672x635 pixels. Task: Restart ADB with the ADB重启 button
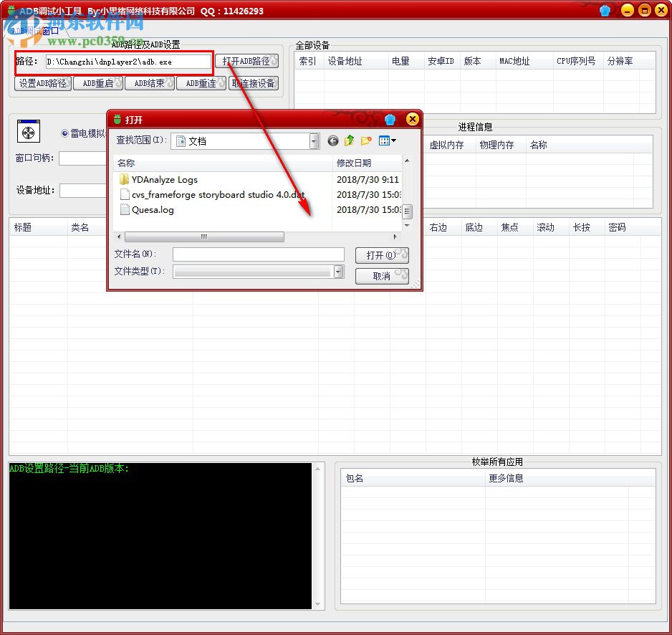coord(98,83)
